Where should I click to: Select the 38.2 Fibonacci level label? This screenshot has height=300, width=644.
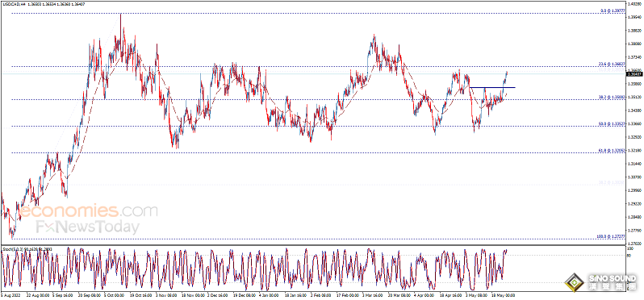click(612, 98)
